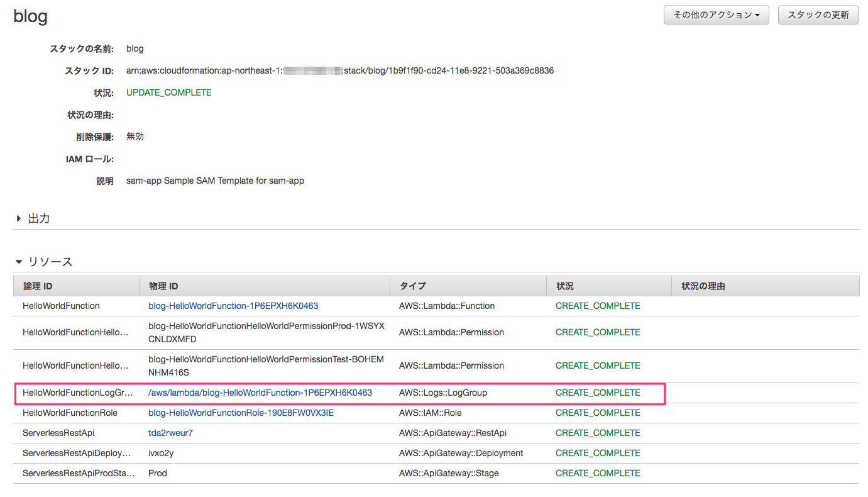Sort by the 状況 column header

click(564, 286)
